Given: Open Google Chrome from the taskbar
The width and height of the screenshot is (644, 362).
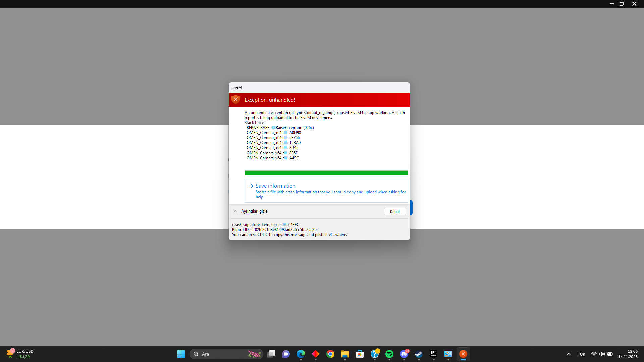Looking at the screenshot, I should (x=330, y=354).
